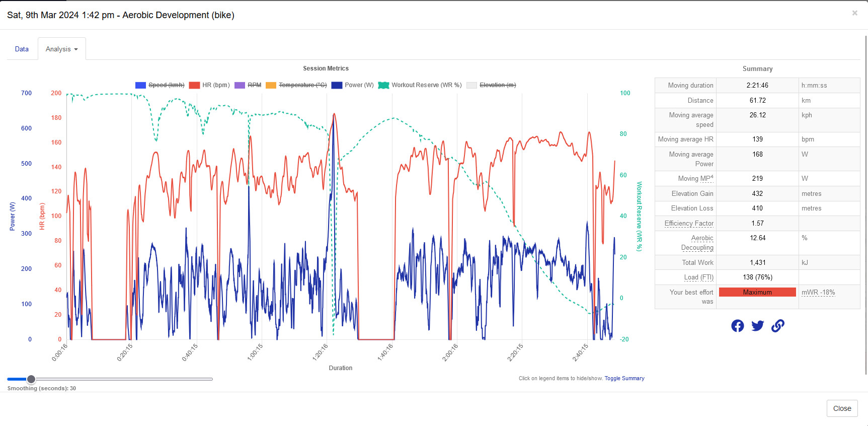The image size is (868, 426).
Task: Click the orange Temperature legend swatch
Action: tap(271, 85)
